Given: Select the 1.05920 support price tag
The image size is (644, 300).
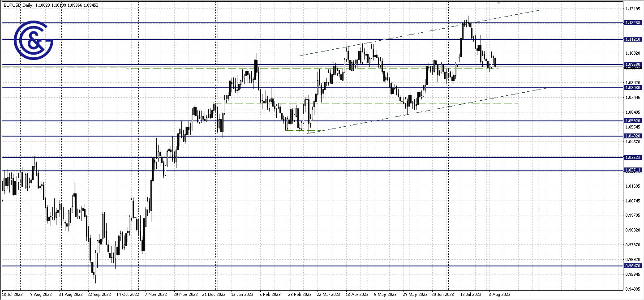Looking at the screenshot, I should 632,120.
